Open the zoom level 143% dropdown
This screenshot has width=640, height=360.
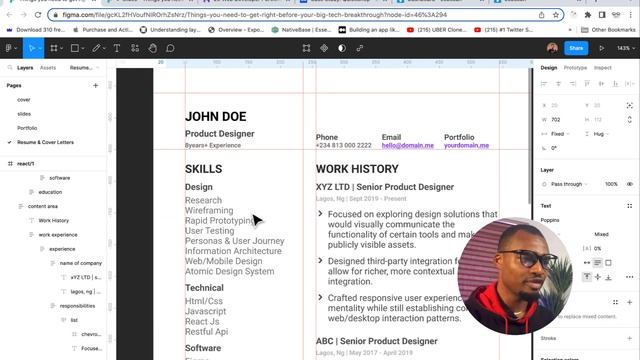626,48
